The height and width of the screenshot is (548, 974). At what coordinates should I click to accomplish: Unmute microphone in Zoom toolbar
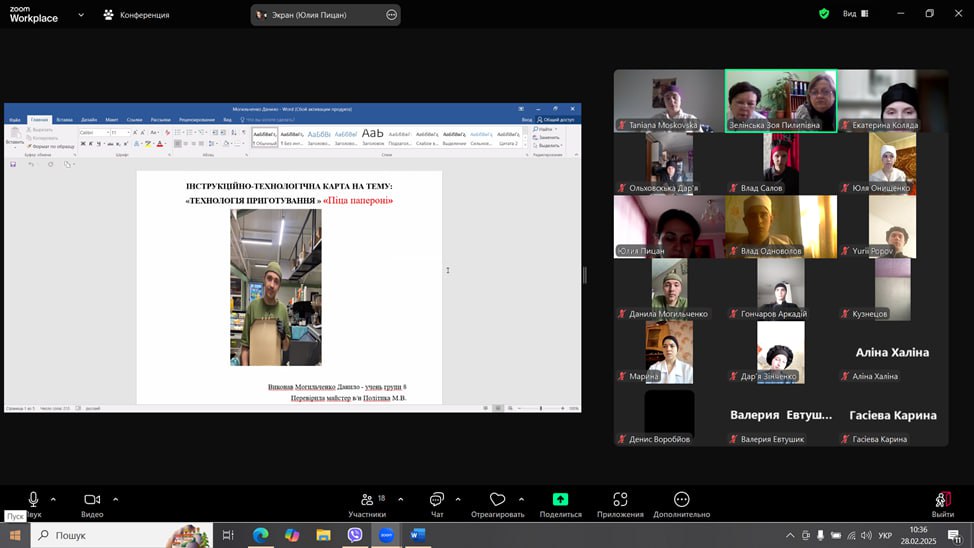(33, 500)
